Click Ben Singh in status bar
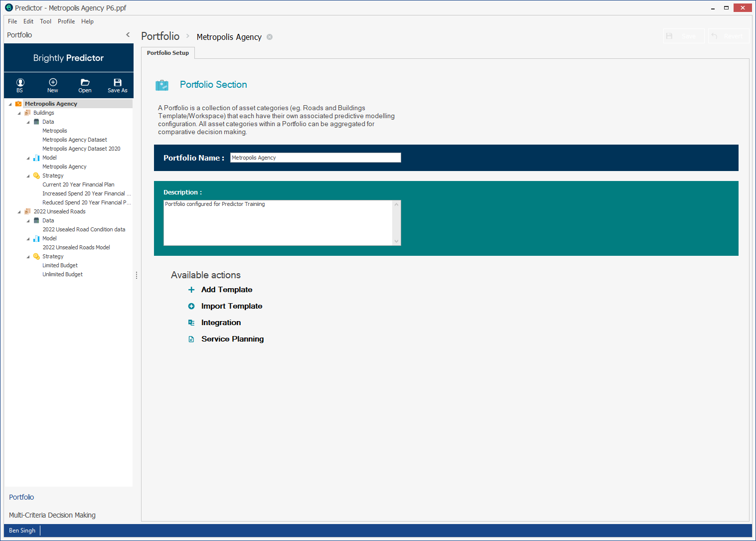Screen dimensions: 756x541 pyautogui.click(x=22, y=531)
